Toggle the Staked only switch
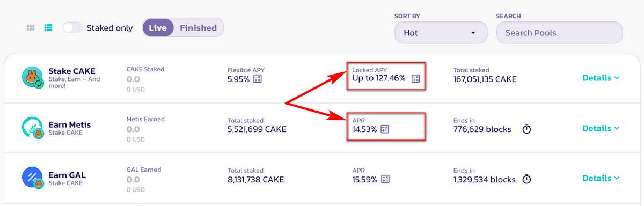 pos(72,27)
